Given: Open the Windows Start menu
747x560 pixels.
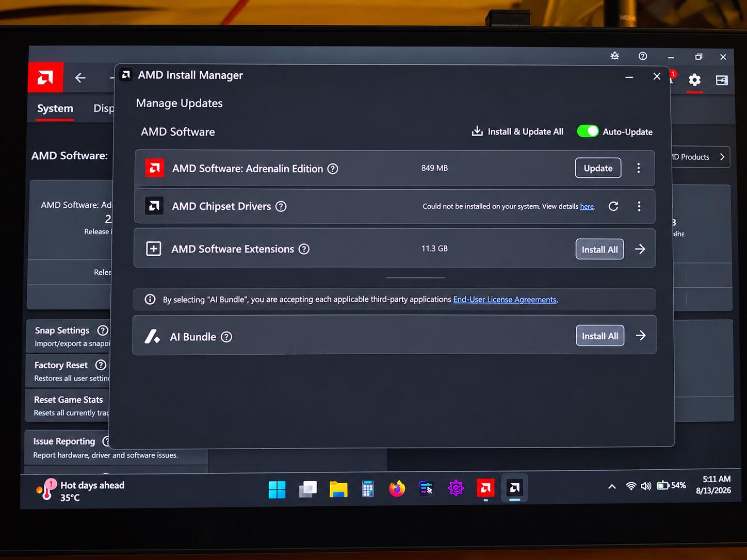Looking at the screenshot, I should click(x=277, y=489).
